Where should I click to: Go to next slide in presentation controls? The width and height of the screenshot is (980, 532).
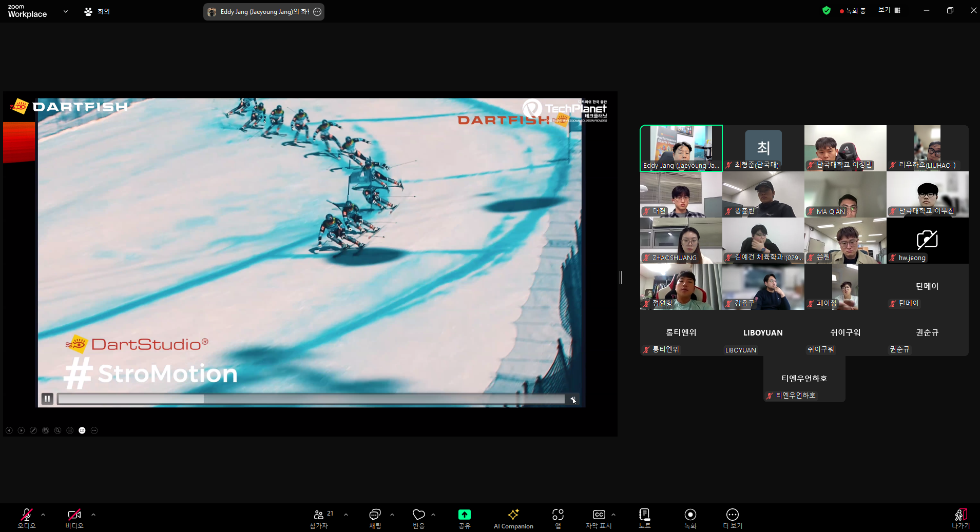pos(21,430)
